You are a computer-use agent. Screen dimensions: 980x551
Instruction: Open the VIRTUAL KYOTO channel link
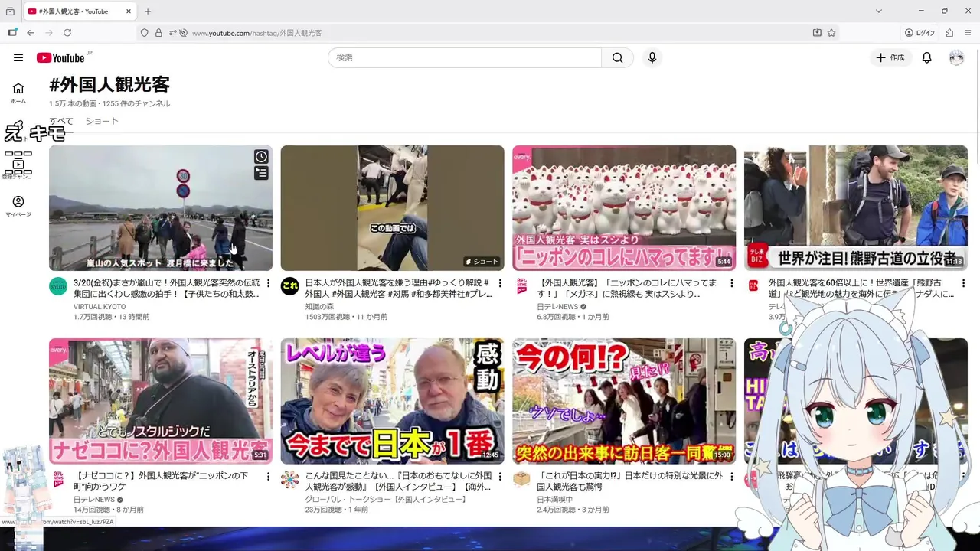coord(100,306)
